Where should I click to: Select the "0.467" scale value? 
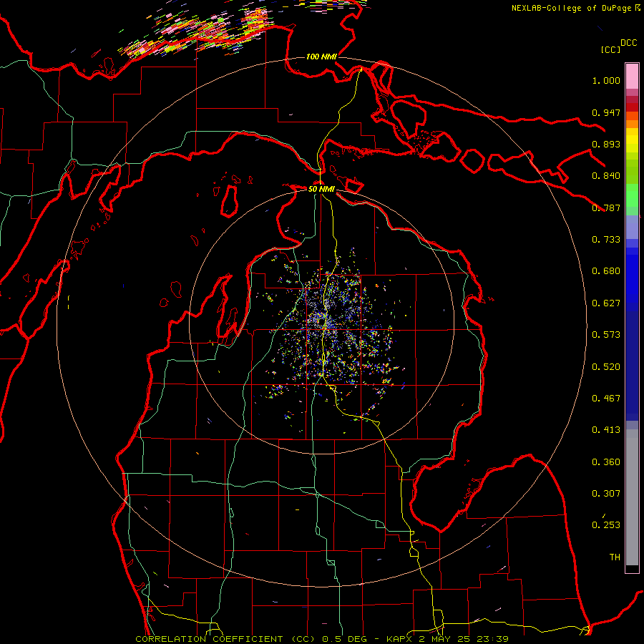pos(606,399)
